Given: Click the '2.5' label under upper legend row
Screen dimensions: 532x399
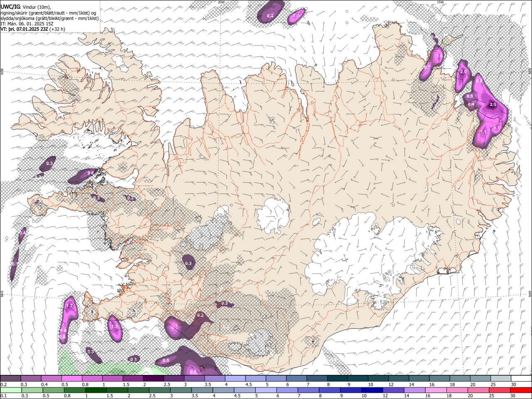Looking at the screenshot, I should (x=167, y=385).
